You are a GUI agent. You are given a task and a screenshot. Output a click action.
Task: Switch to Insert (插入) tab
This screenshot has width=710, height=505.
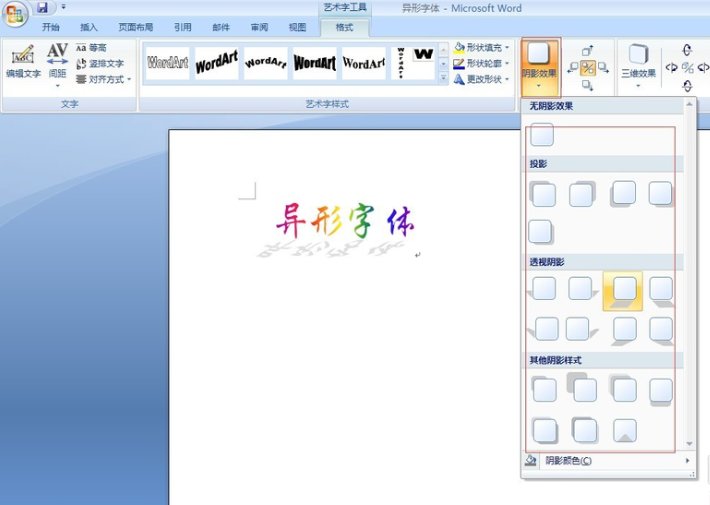point(89,27)
